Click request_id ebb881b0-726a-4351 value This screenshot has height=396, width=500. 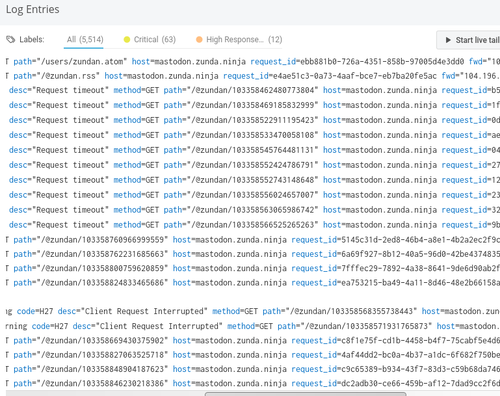coord(382,62)
